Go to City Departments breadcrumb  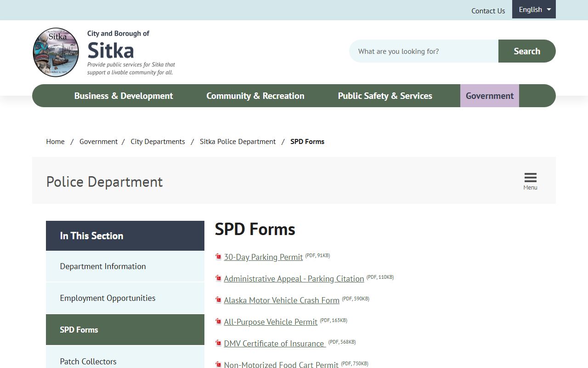pos(158,142)
